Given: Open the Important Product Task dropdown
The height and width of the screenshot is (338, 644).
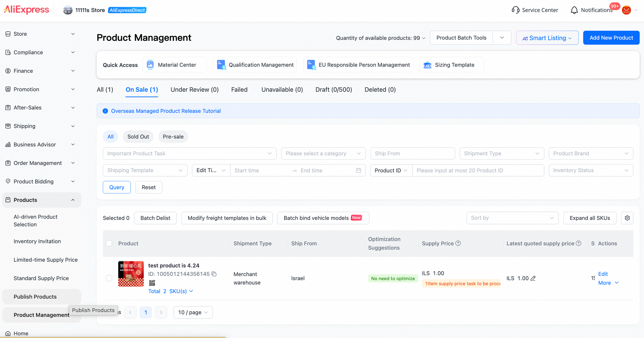Looking at the screenshot, I should coord(190,154).
